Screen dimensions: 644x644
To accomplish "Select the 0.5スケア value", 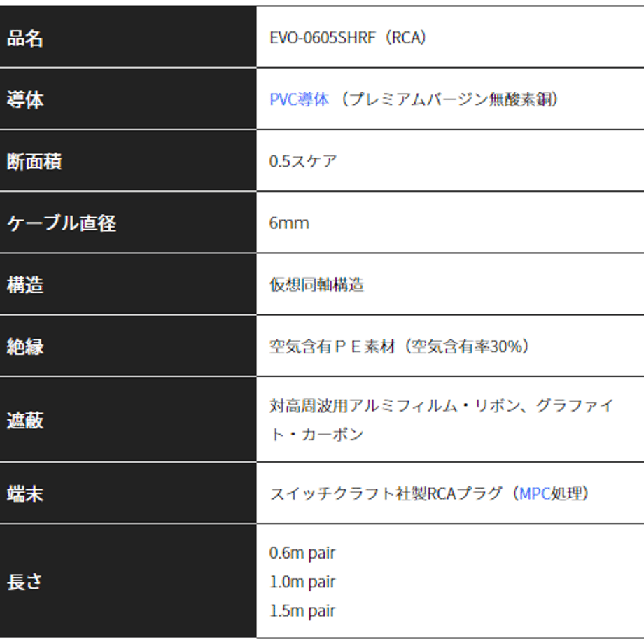I will tap(303, 161).
